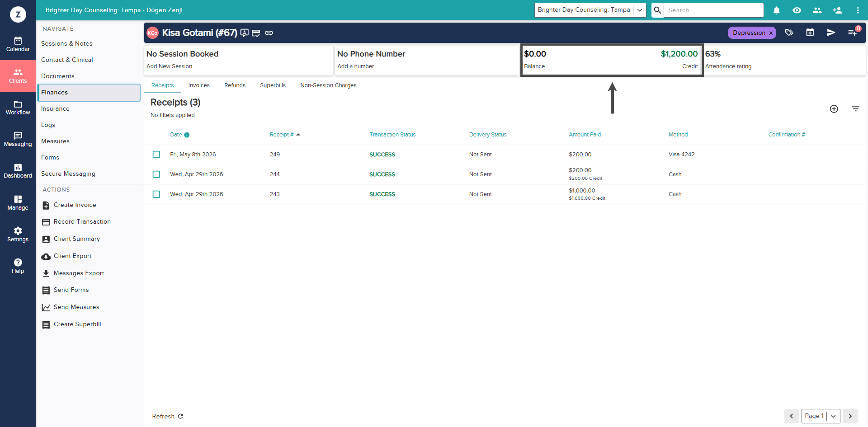The height and width of the screenshot is (427, 868).
Task: Click the link icon beside client name
Action: [x=269, y=33]
